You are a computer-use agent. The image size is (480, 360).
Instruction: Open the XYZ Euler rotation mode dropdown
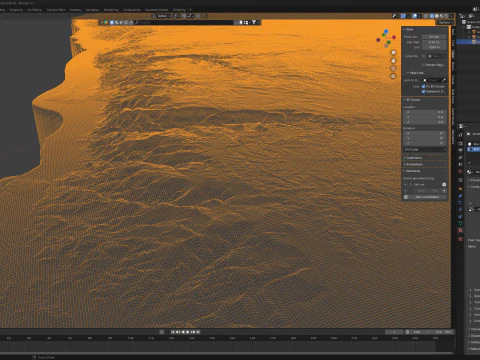425,149
